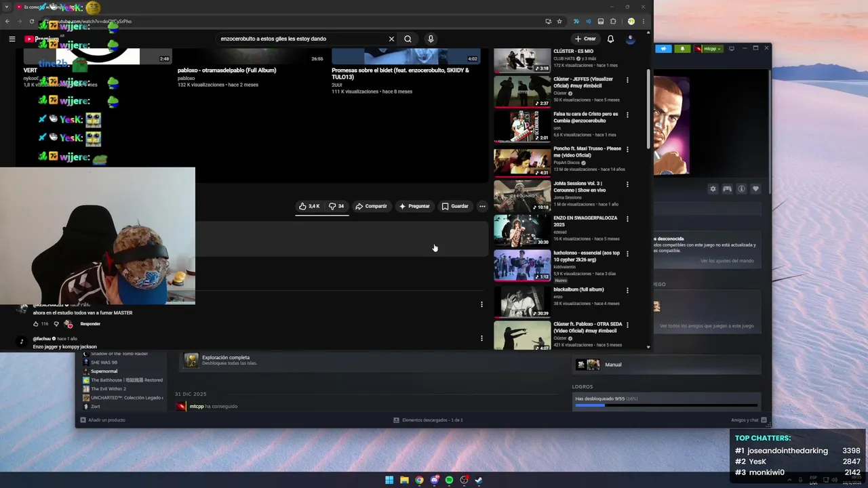Viewport: 868px width, 488px height.
Task: Click the Steam game info icon
Action: pos(741,189)
